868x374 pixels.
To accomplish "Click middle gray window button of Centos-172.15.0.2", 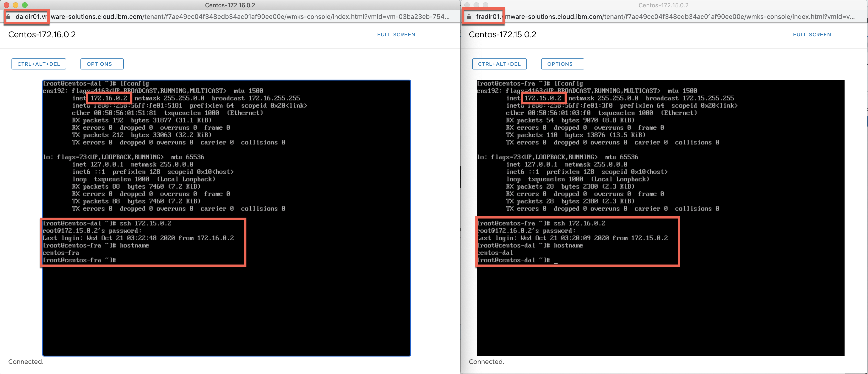I will click(476, 5).
